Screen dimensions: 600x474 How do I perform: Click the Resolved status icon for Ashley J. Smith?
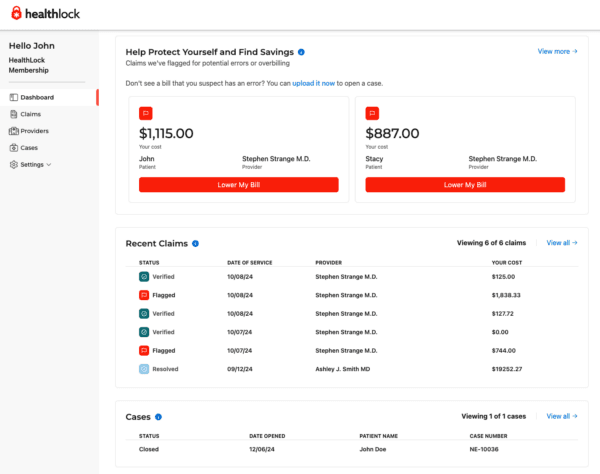tap(144, 369)
